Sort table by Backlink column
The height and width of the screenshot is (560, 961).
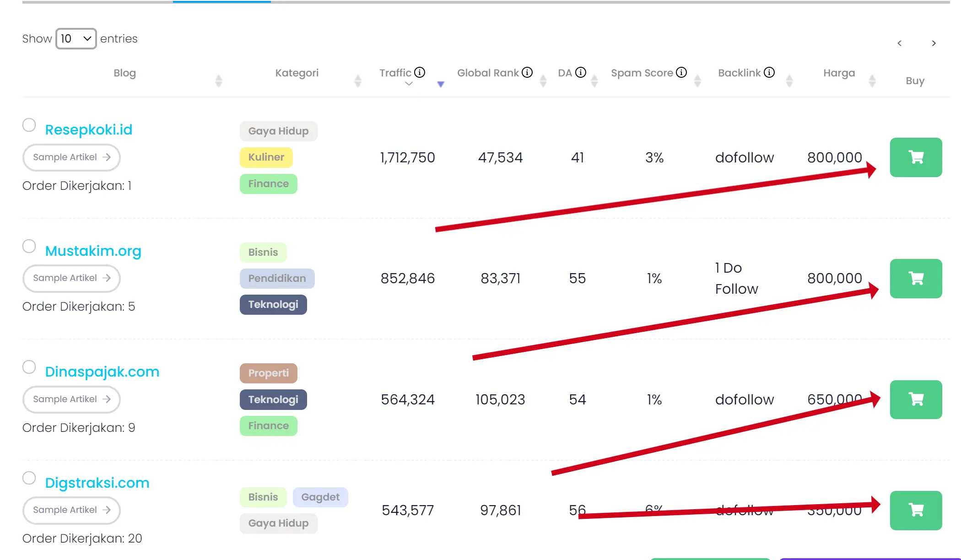(x=789, y=81)
